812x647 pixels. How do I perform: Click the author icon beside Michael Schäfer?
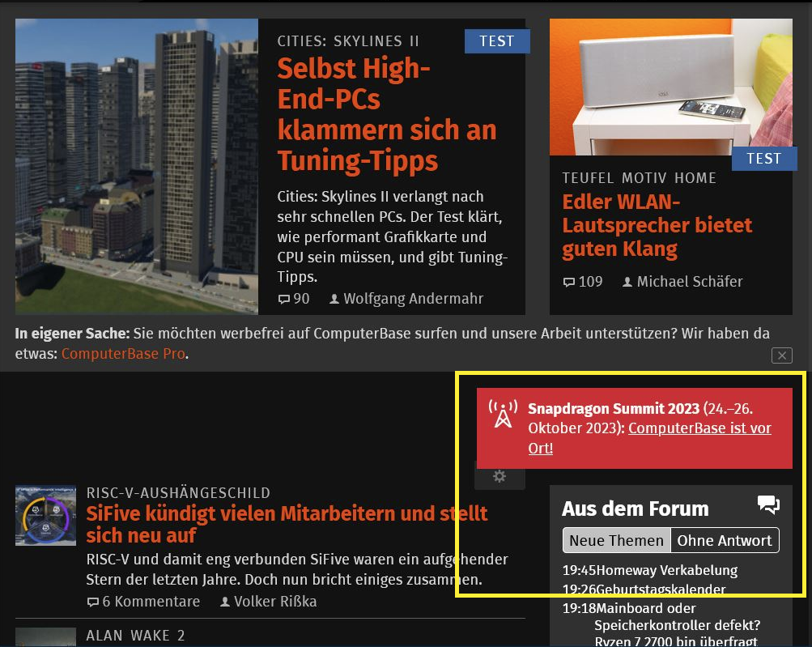coord(627,282)
